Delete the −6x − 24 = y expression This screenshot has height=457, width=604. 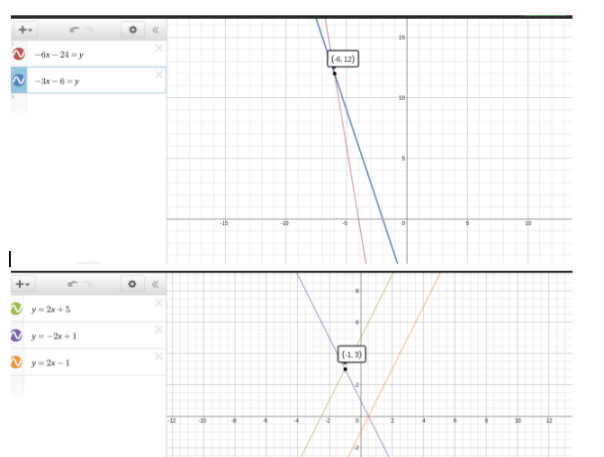pyautogui.click(x=158, y=47)
